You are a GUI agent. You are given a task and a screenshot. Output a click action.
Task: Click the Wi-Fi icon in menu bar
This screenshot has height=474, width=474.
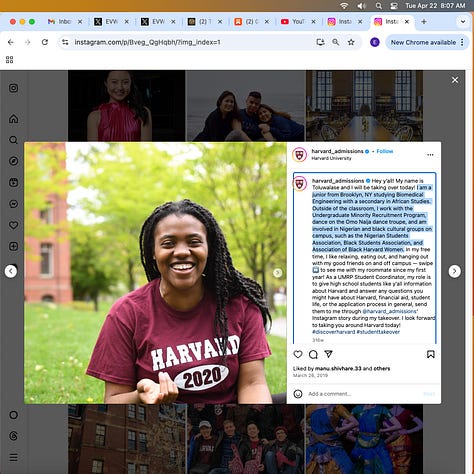point(344,6)
